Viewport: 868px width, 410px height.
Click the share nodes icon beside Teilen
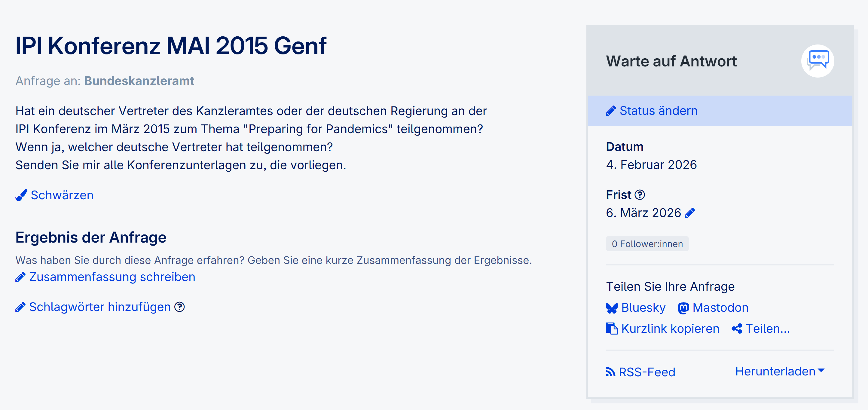pos(737,329)
